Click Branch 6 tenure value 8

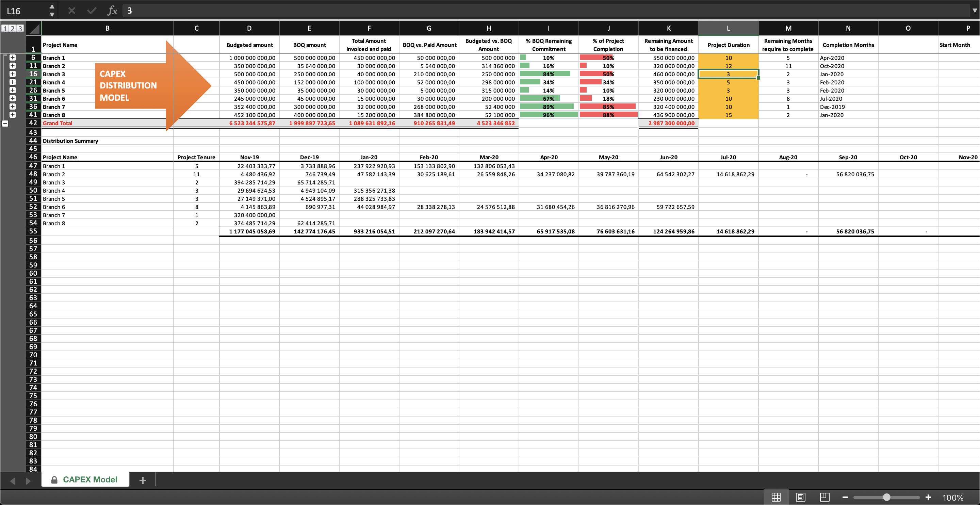(x=197, y=207)
